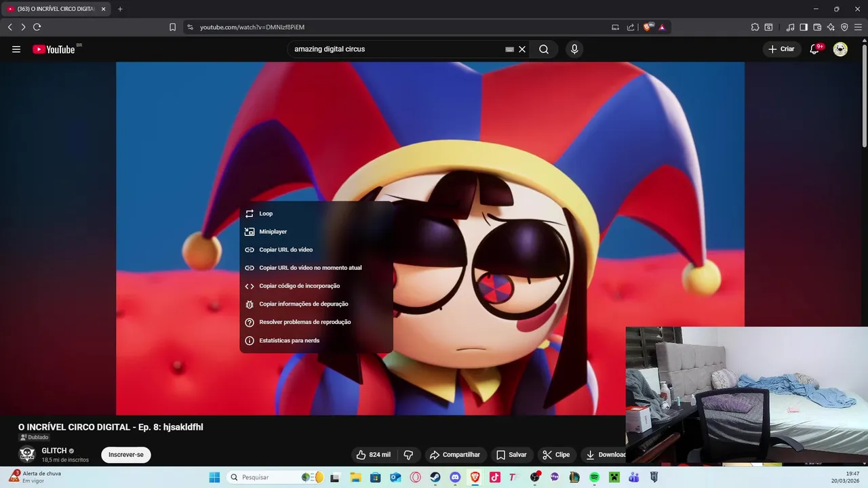
Task: Go forward with the browser forward arrow
Action: (23, 27)
